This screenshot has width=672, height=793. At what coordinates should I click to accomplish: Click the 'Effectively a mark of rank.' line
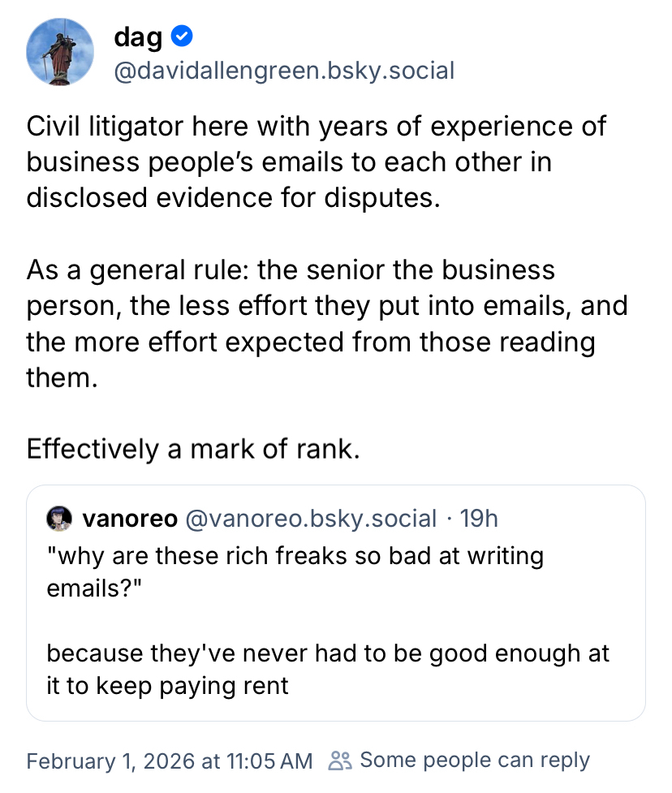click(x=192, y=449)
